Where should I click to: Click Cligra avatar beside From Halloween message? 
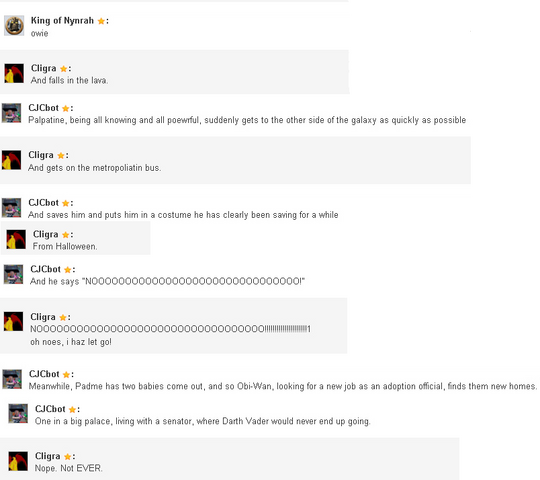[16, 239]
